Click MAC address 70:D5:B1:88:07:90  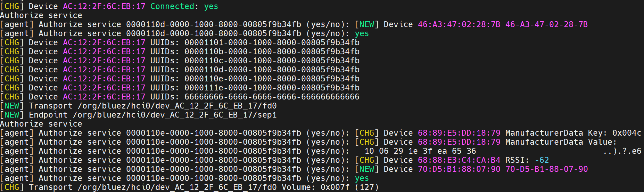[x=459, y=169]
